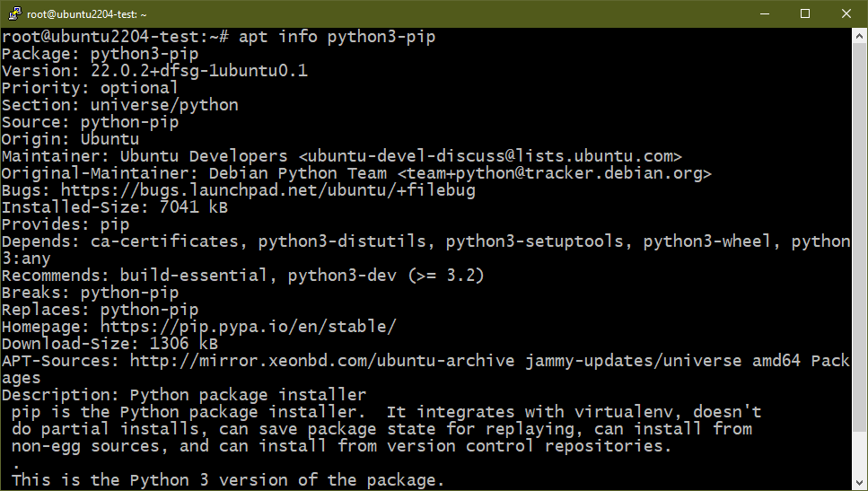Minimize the PuTTY terminal window
Image resolution: width=868 pixels, height=491 pixels.
(x=765, y=13)
